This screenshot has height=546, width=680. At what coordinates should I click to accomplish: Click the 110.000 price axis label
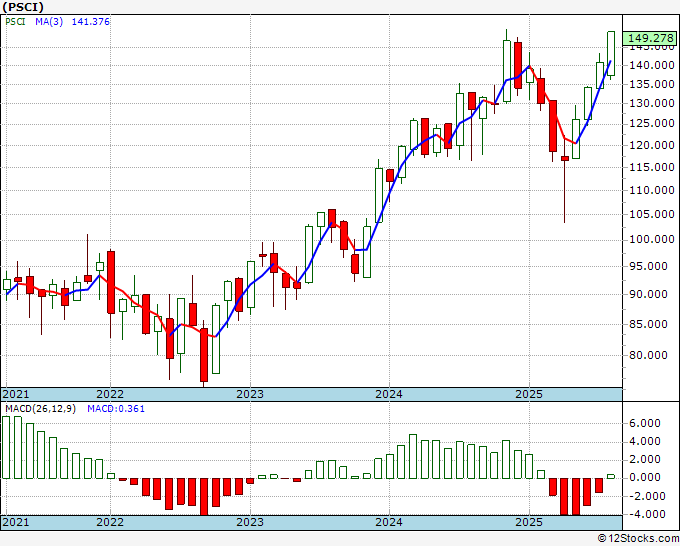click(651, 190)
